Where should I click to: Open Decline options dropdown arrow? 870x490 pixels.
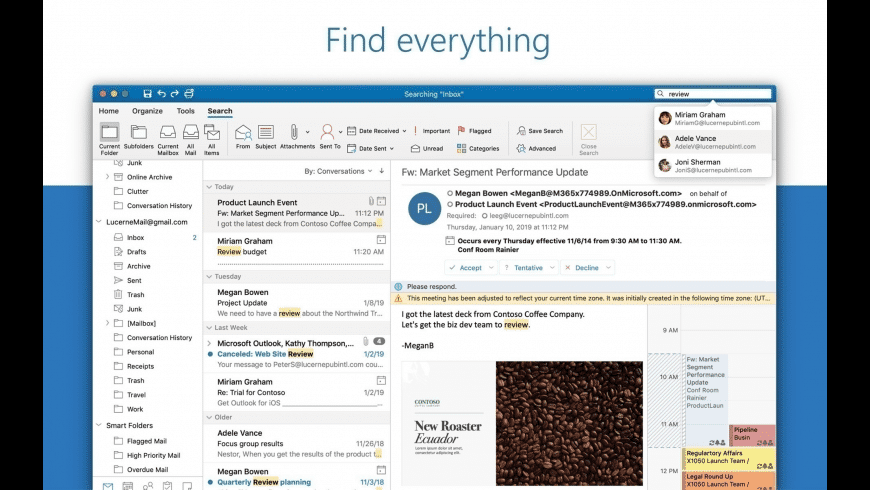pos(608,267)
